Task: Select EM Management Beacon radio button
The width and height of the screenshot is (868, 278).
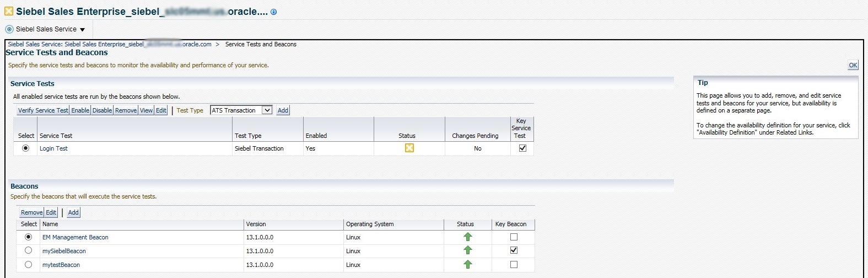Action: pos(29,237)
